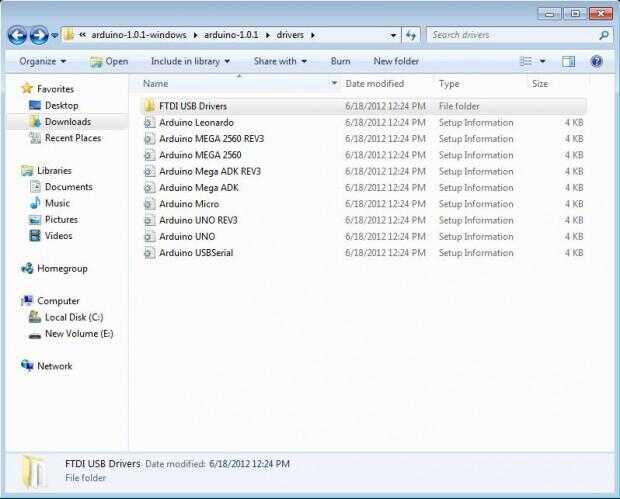Open Downloads in the navigation pane
Viewport: 620px width, 499px height.
click(x=68, y=122)
